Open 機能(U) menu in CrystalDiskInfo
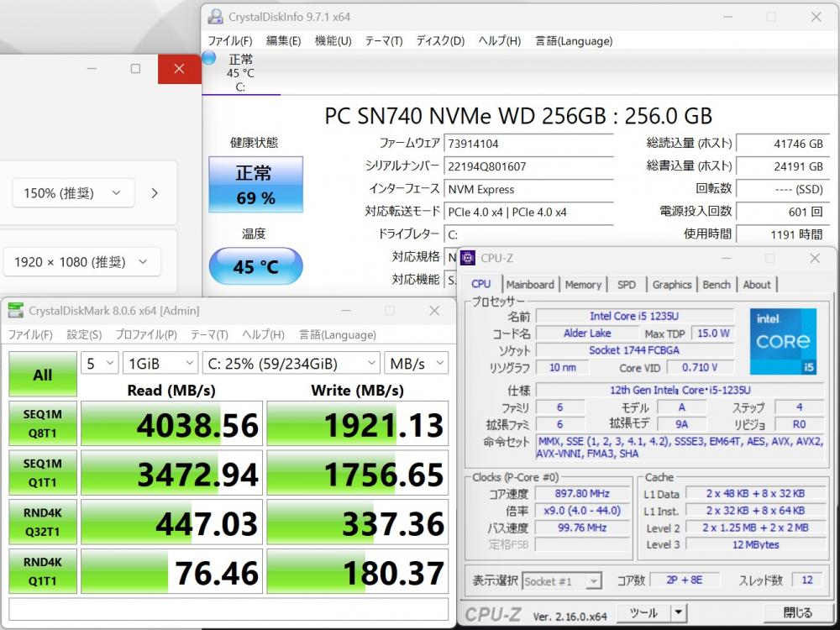840x630 pixels. pyautogui.click(x=333, y=40)
